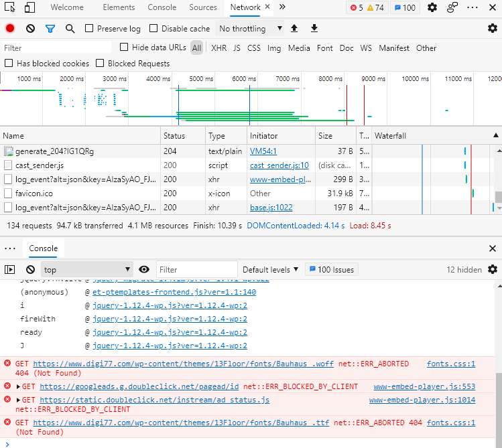502x448 pixels.
Task: Toggle the network filter funnel icon
Action: click(x=50, y=29)
